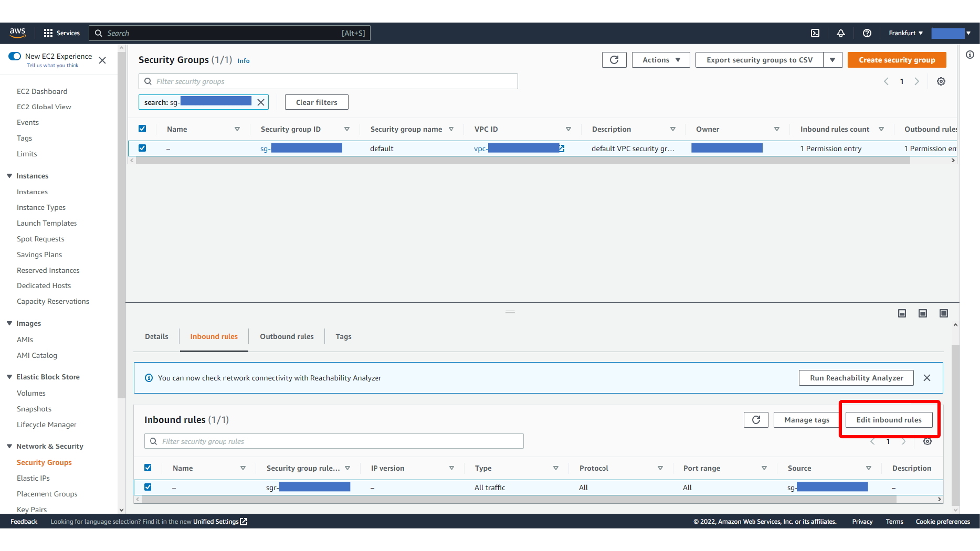Open the Services grid menu
The image size is (980, 551).
pos(62,33)
